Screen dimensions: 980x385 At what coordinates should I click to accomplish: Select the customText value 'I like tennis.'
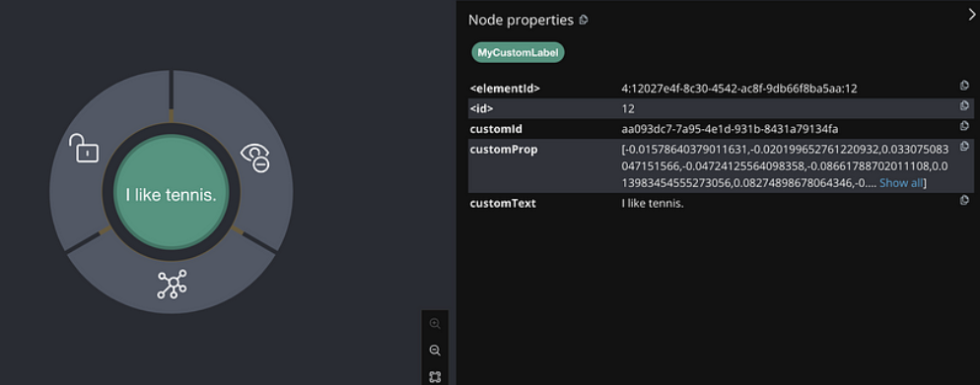(653, 204)
